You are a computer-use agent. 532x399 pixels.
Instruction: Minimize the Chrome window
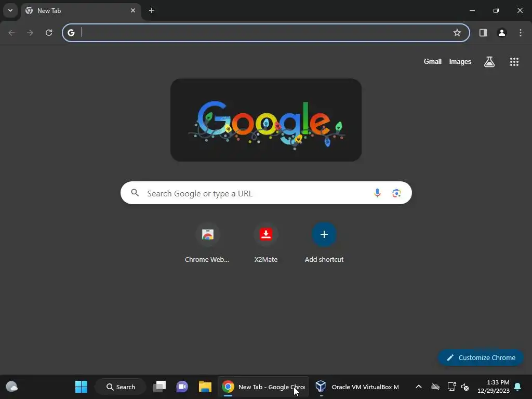(x=472, y=10)
